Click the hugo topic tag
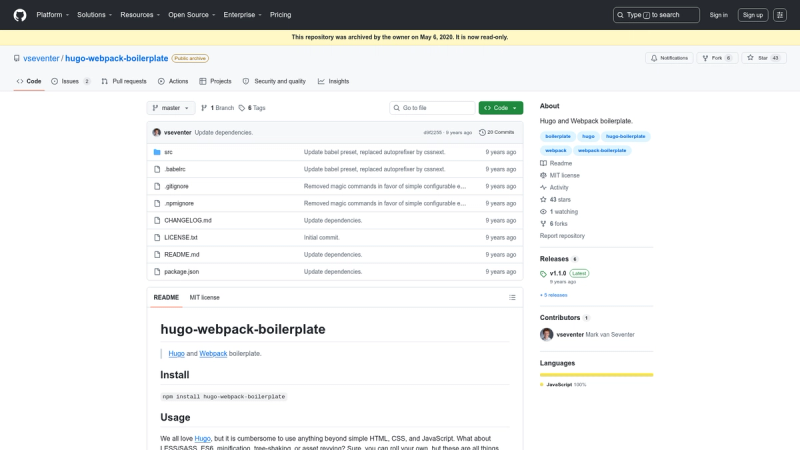This screenshot has width=800, height=450. 588,136
